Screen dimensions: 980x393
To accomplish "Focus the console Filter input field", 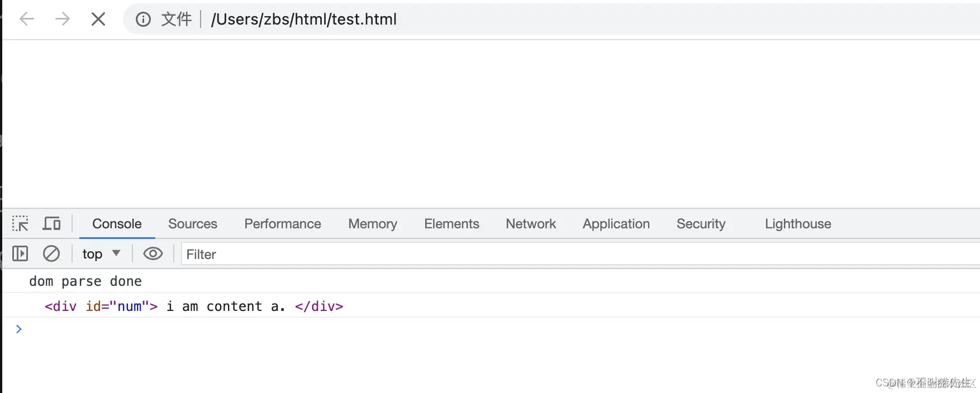I will coord(581,254).
